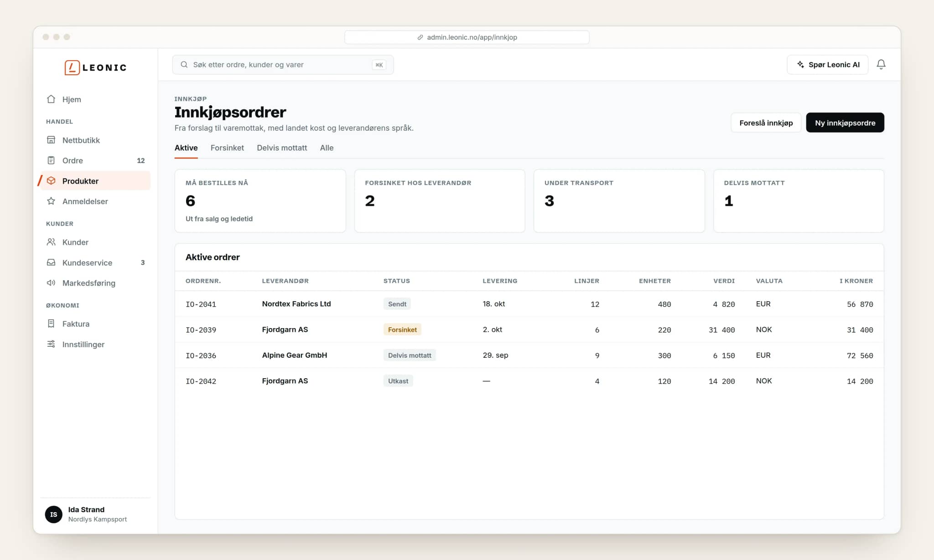Click the IS user avatar
The width and height of the screenshot is (934, 560).
[54, 514]
